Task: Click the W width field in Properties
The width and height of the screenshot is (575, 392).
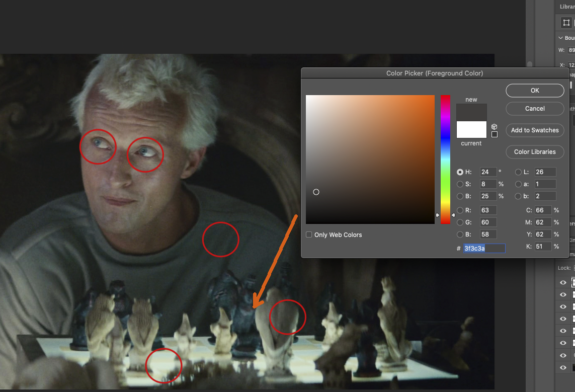Action: pos(571,50)
